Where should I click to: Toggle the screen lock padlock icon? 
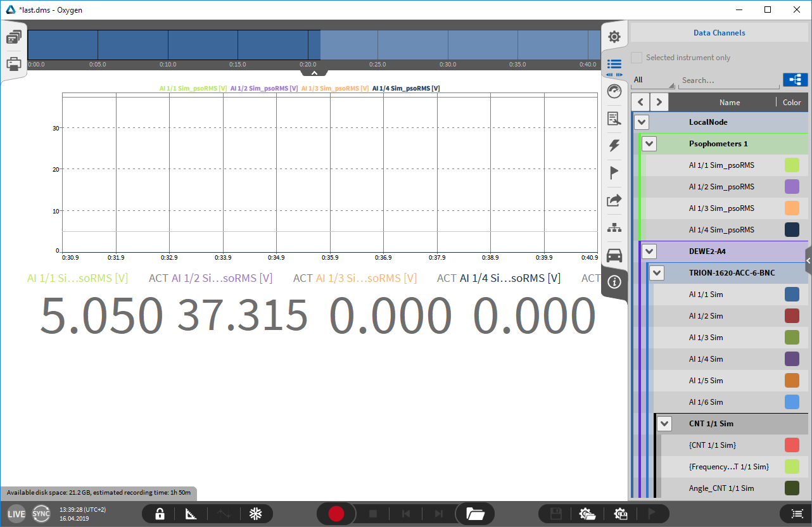[x=160, y=514]
